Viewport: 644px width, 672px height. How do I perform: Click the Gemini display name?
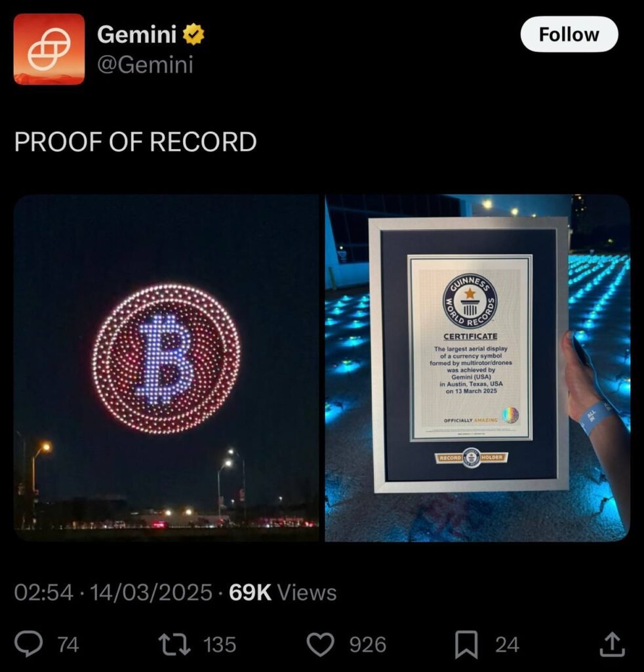(x=136, y=34)
